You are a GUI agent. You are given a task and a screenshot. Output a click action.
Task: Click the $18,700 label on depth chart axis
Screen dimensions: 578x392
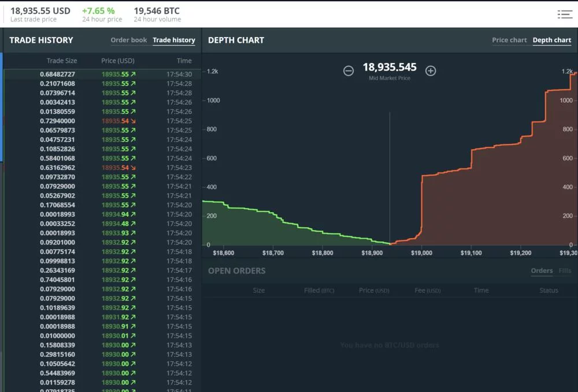pyautogui.click(x=273, y=253)
